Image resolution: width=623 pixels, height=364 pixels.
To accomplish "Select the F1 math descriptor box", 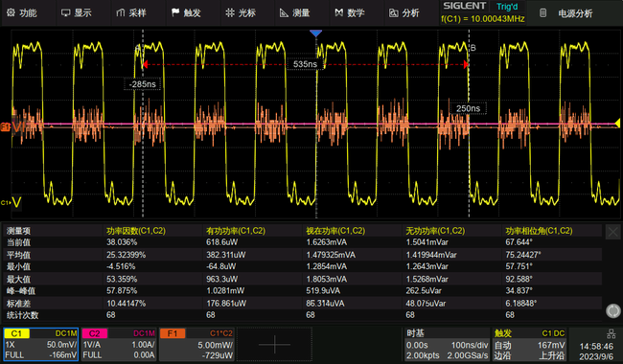I will point(196,344).
